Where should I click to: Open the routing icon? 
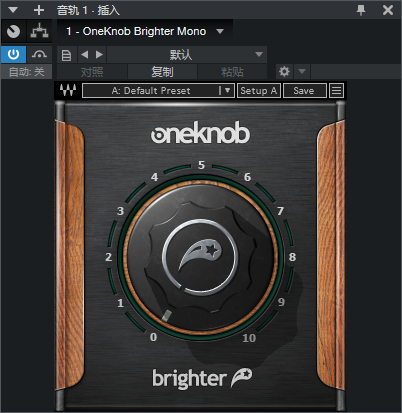(39, 31)
